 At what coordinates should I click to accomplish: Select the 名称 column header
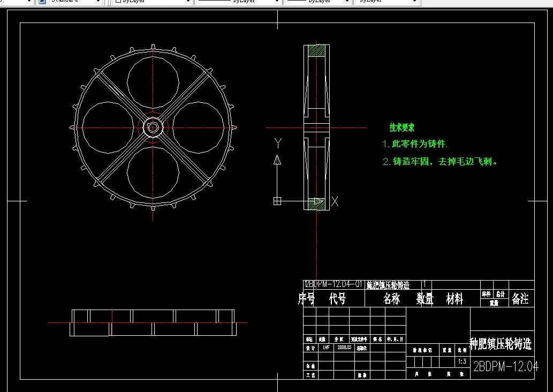click(391, 299)
